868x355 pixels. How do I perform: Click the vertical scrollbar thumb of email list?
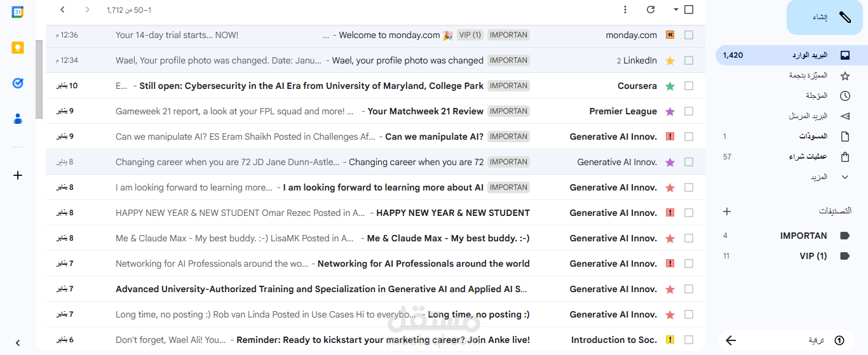[39, 79]
